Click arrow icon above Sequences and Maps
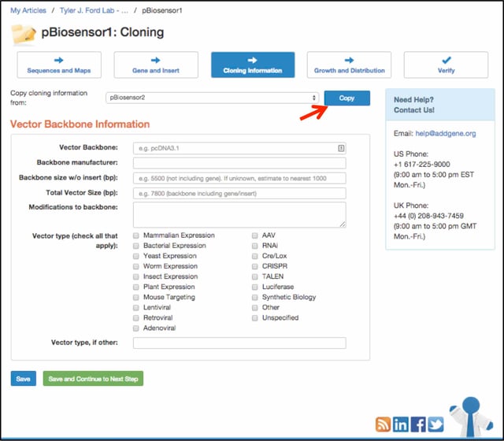Viewport: 504px width, 441px height. [58, 60]
